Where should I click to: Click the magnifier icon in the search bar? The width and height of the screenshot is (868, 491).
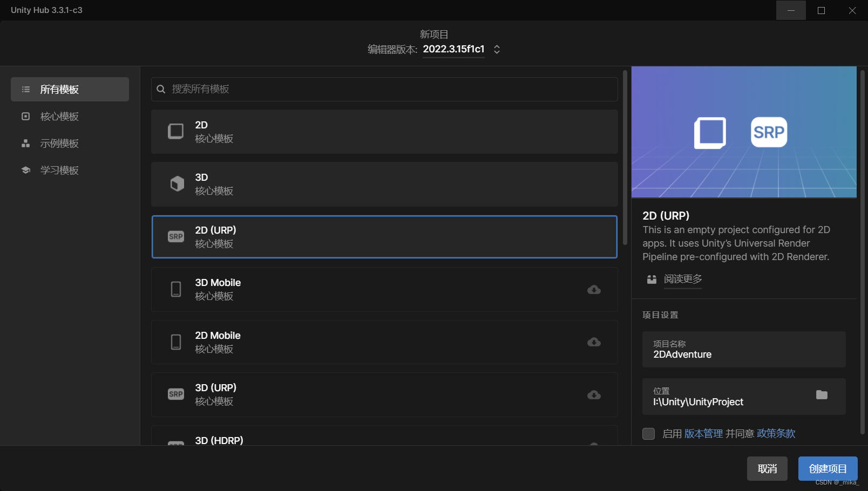(x=161, y=89)
